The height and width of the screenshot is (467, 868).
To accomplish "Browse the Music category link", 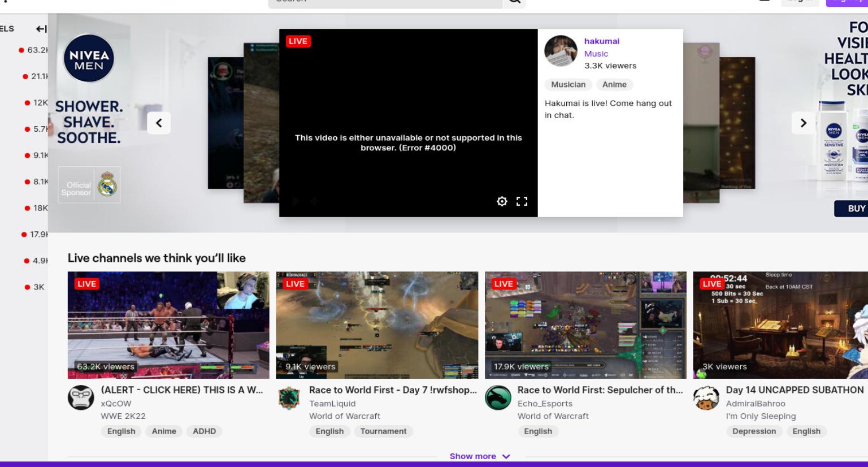I will [596, 54].
